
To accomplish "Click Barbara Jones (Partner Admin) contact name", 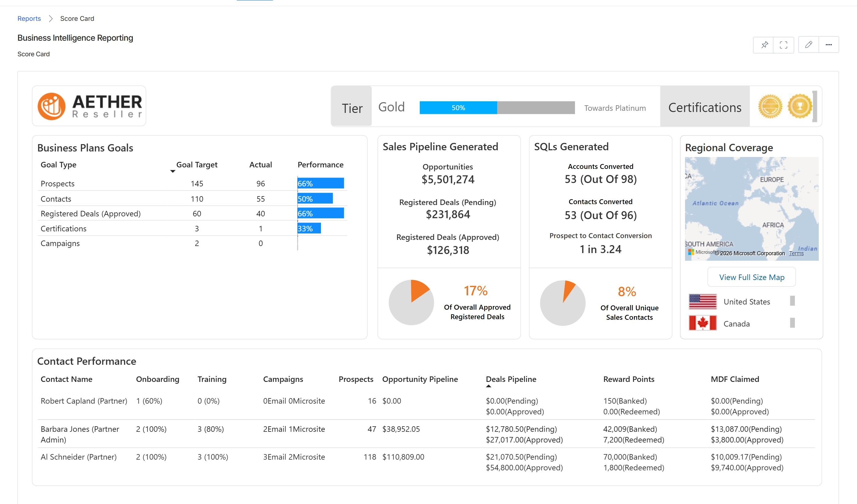I will (80, 434).
